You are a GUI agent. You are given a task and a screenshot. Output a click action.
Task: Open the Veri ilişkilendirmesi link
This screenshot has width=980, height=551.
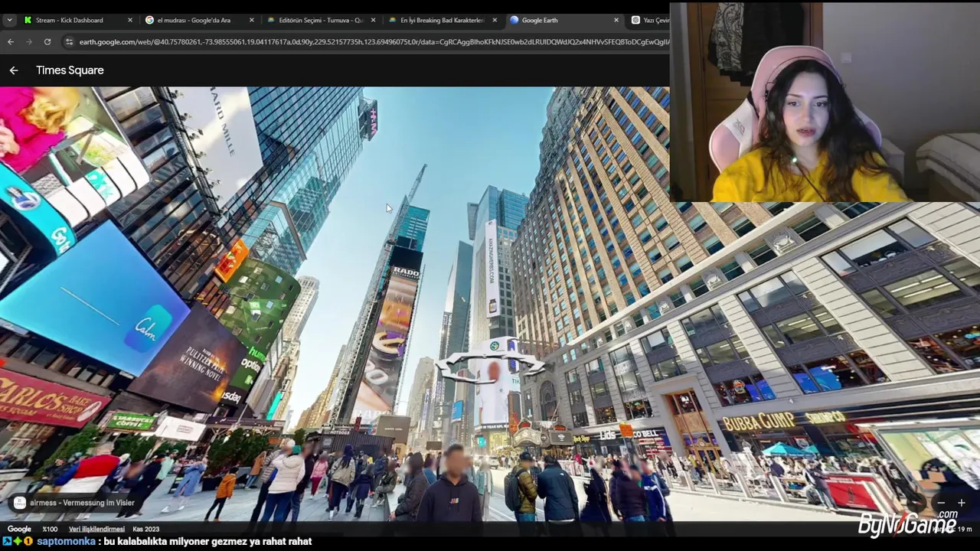(x=96, y=529)
